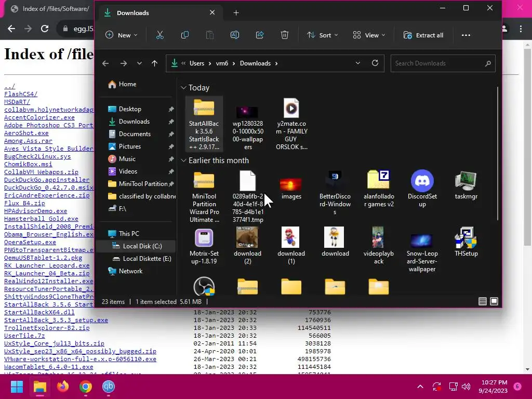Select the 0289a6fb tmp file

[248, 196]
